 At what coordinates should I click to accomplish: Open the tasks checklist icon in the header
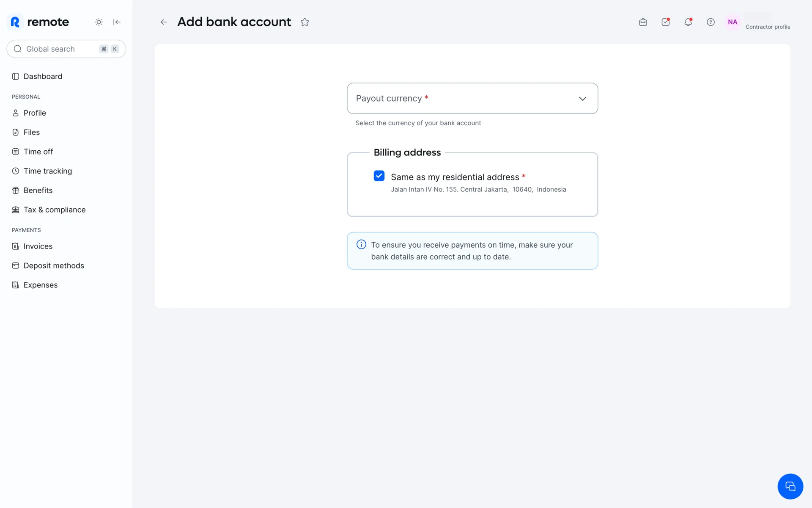tap(665, 22)
